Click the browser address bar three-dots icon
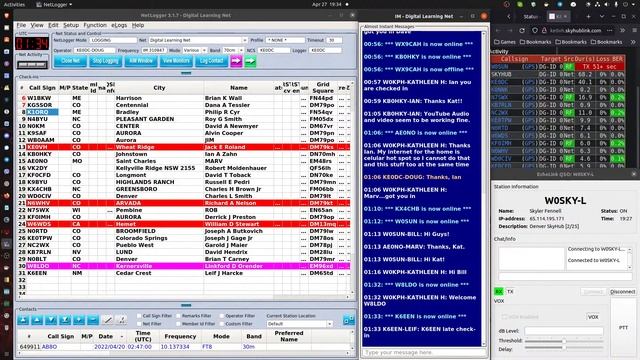 609,30
